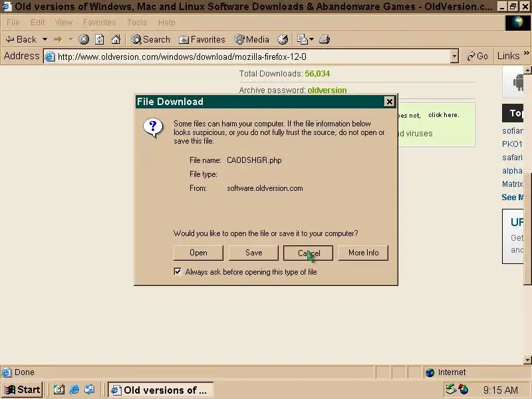Image resolution: width=532 pixels, height=399 pixels.
Task: Click the Android robot icon
Action: [x=518, y=82]
